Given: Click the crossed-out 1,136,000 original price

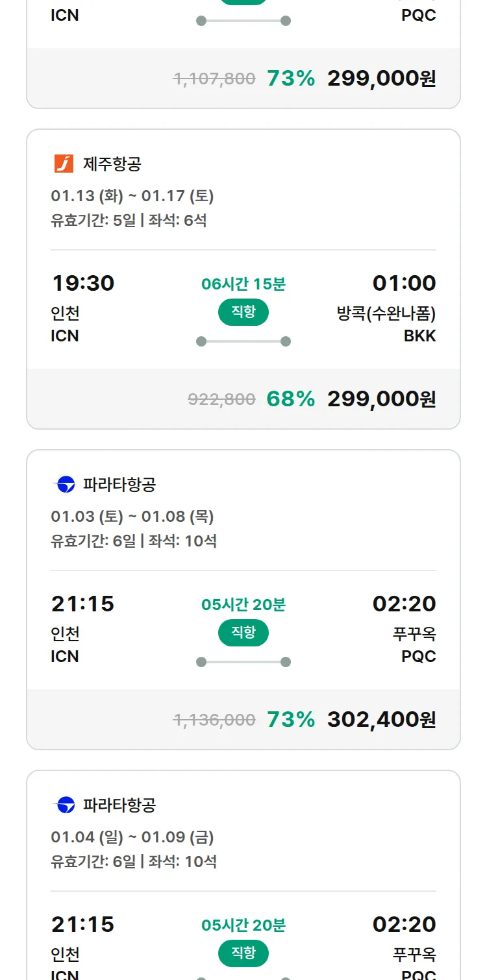Looking at the screenshot, I should 214,720.
